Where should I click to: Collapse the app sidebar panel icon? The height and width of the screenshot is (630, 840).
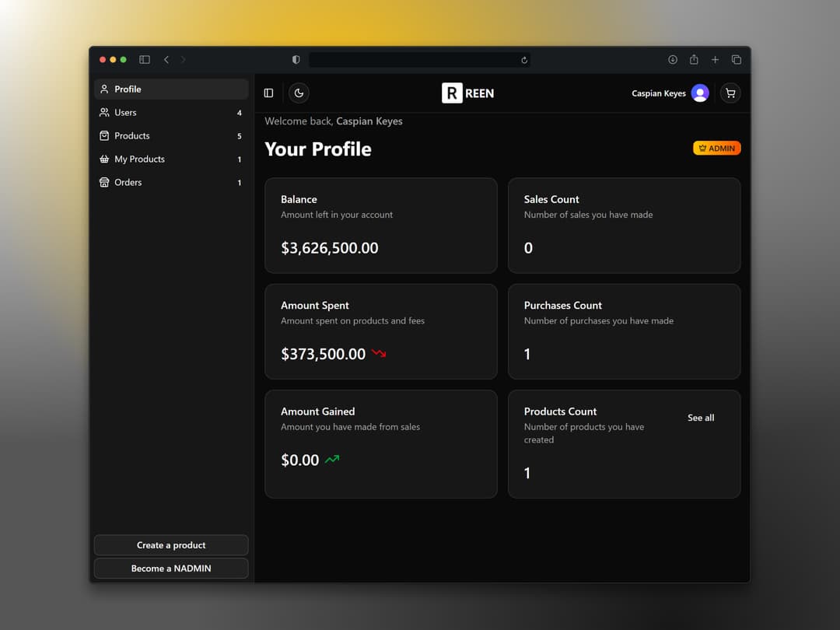pyautogui.click(x=269, y=93)
